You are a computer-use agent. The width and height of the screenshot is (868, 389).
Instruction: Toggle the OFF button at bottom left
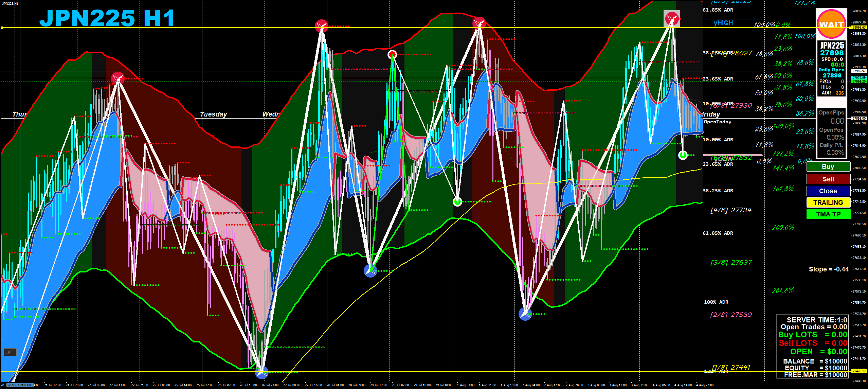coord(10,352)
